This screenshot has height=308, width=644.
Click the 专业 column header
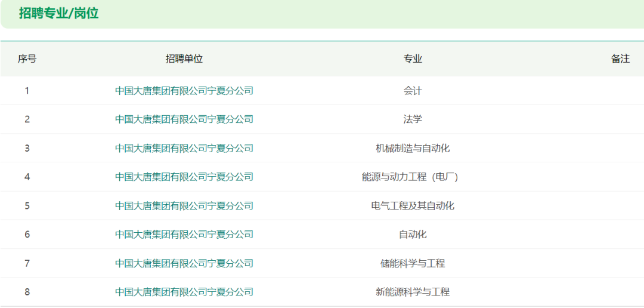click(x=413, y=59)
